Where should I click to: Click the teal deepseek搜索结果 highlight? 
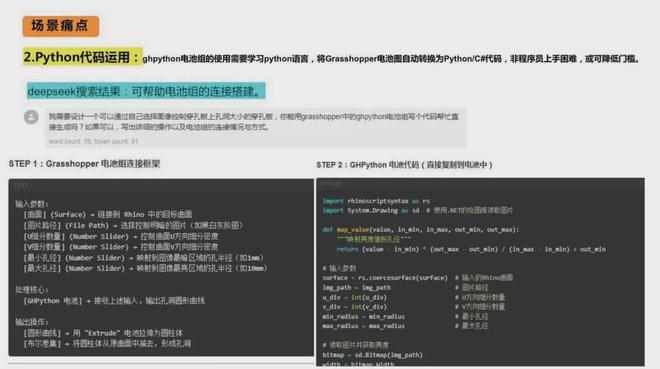pyautogui.click(x=146, y=91)
